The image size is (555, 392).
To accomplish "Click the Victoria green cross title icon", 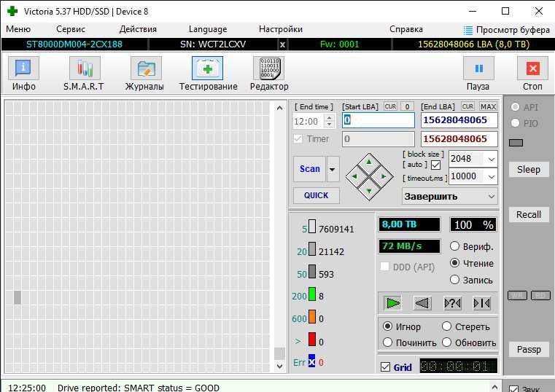I will coord(12,11).
